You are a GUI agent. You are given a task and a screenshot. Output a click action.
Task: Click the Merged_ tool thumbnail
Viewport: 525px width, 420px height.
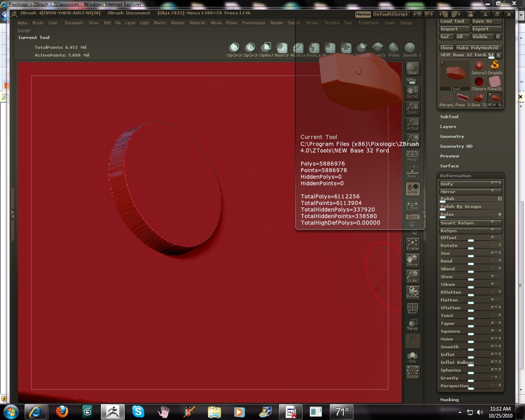447,100
